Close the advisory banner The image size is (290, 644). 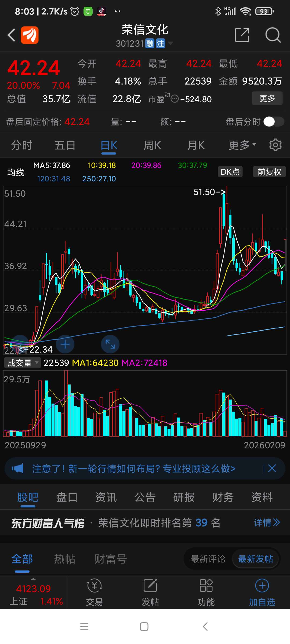(x=272, y=469)
